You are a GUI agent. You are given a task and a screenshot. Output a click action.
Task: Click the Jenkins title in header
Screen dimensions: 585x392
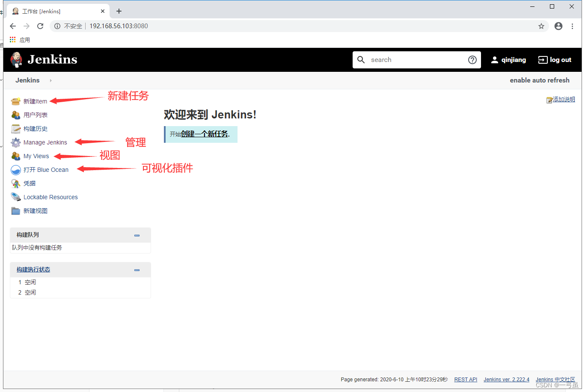pyautogui.click(x=52, y=59)
